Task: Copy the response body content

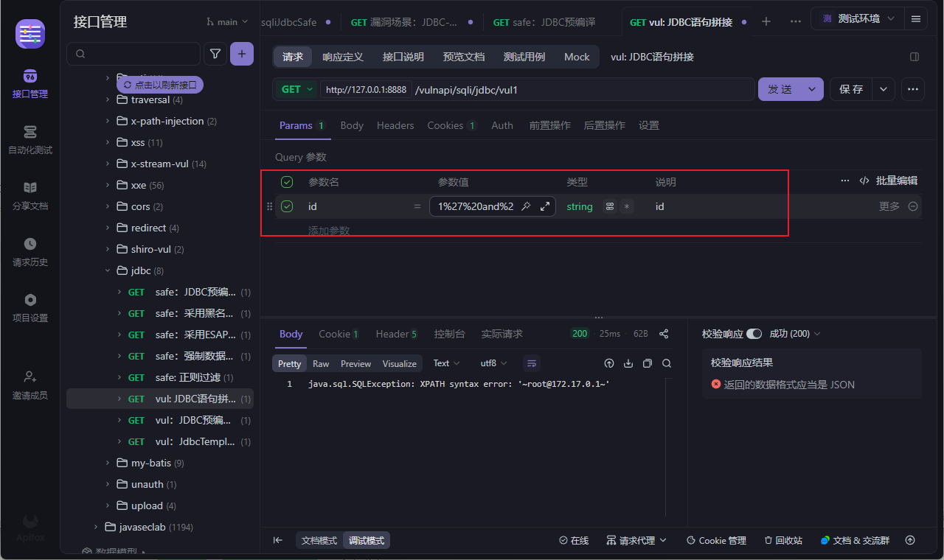Action: 648,363
